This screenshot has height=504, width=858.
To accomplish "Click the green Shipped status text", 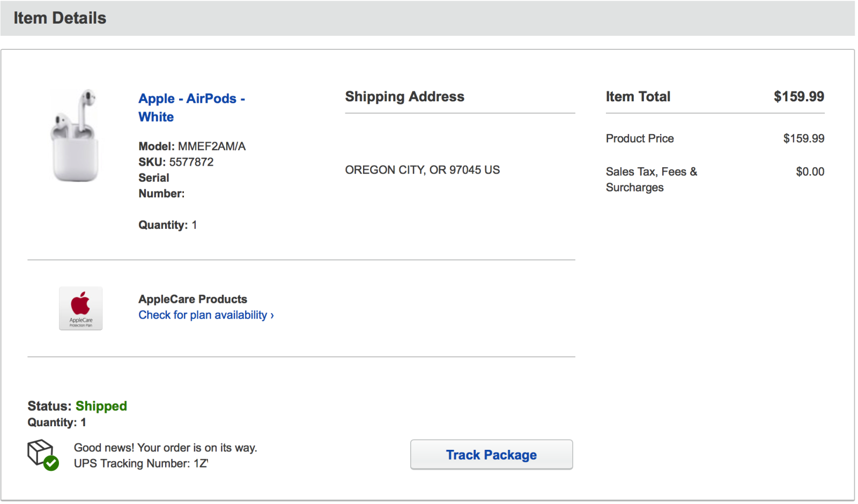I will click(101, 406).
